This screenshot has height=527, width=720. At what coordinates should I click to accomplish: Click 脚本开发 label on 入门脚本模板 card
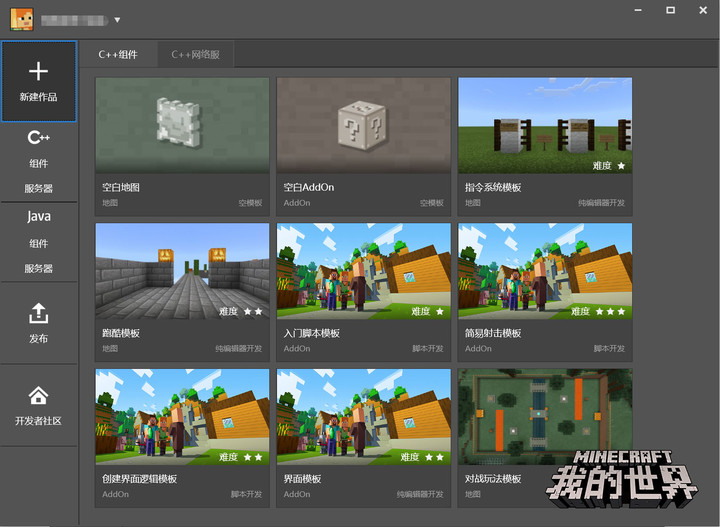point(428,348)
